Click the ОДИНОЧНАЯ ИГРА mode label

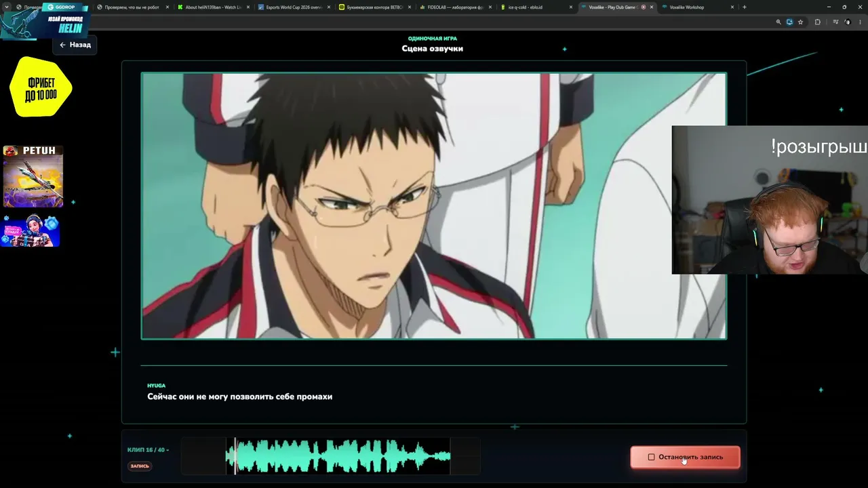point(433,39)
